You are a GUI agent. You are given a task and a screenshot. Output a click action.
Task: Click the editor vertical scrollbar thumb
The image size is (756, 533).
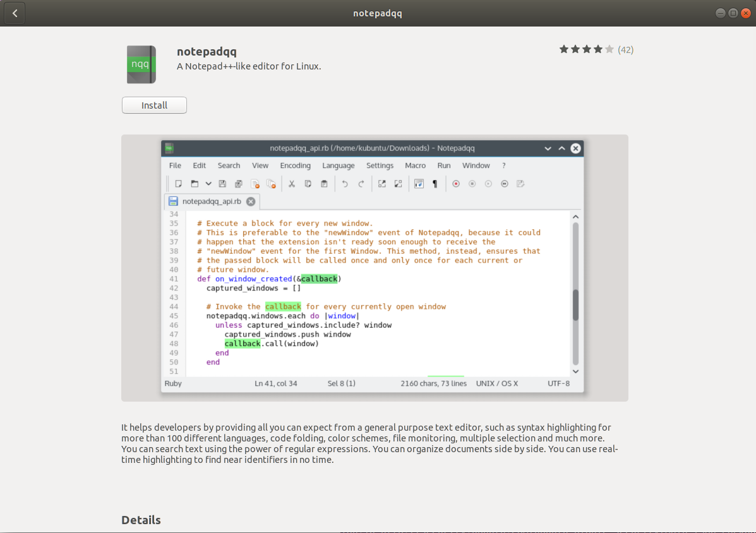pyautogui.click(x=575, y=304)
